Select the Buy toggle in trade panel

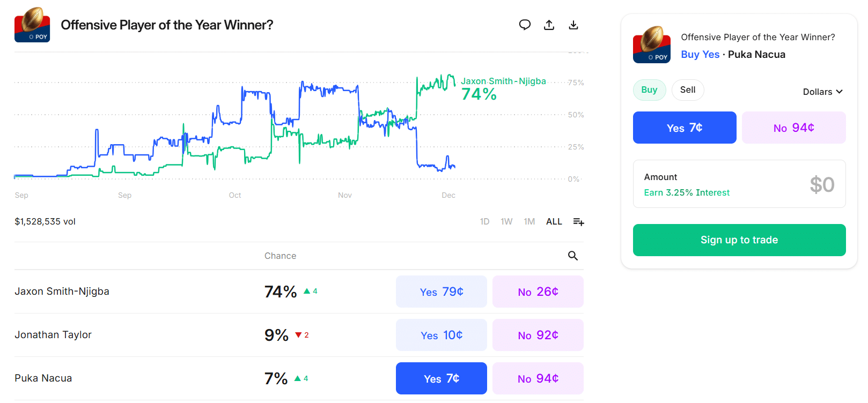pyautogui.click(x=649, y=90)
